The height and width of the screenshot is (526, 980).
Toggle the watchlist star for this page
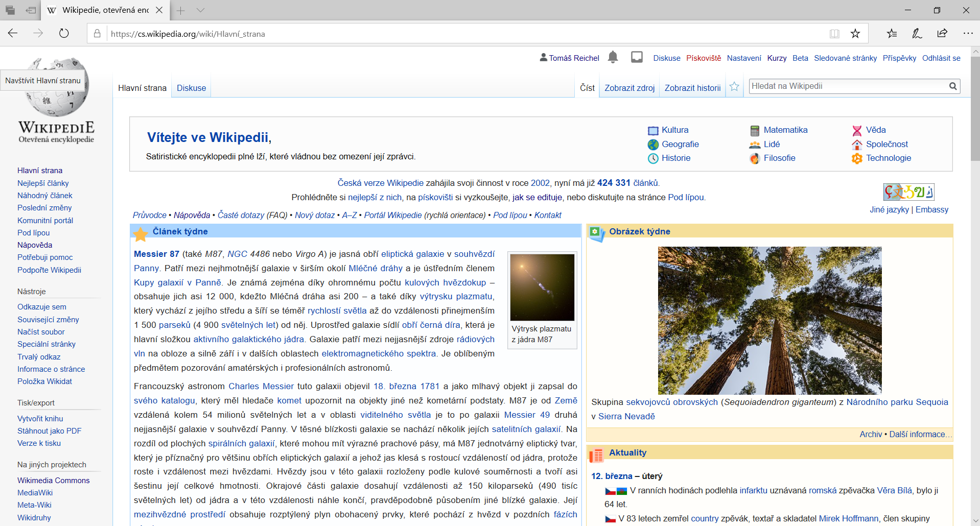tap(734, 87)
